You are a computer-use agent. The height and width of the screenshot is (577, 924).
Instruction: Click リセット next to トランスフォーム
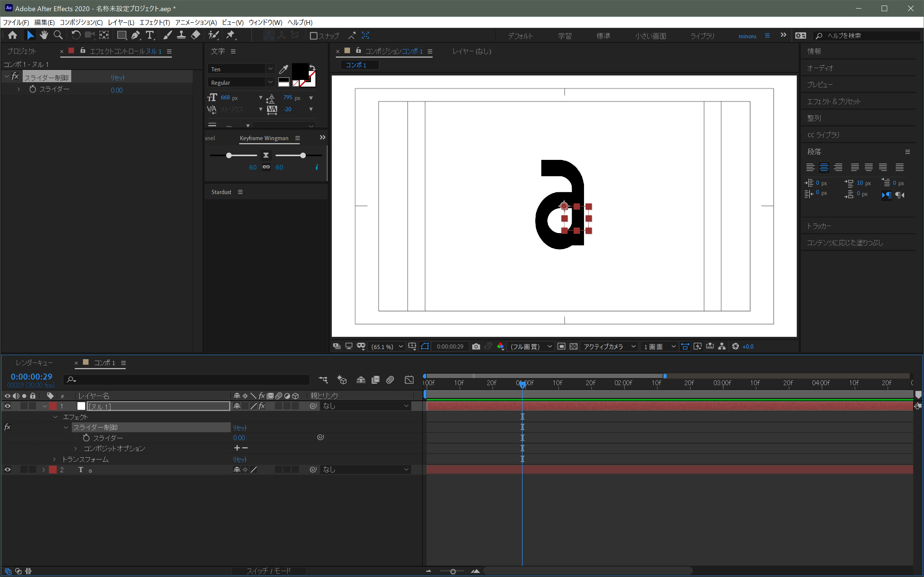pyautogui.click(x=240, y=460)
